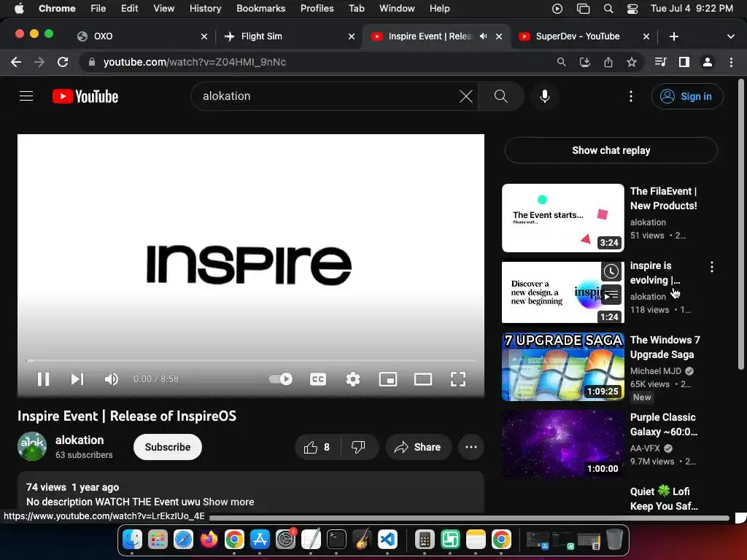Open the Bookmarks menu
747x560 pixels.
click(x=260, y=8)
